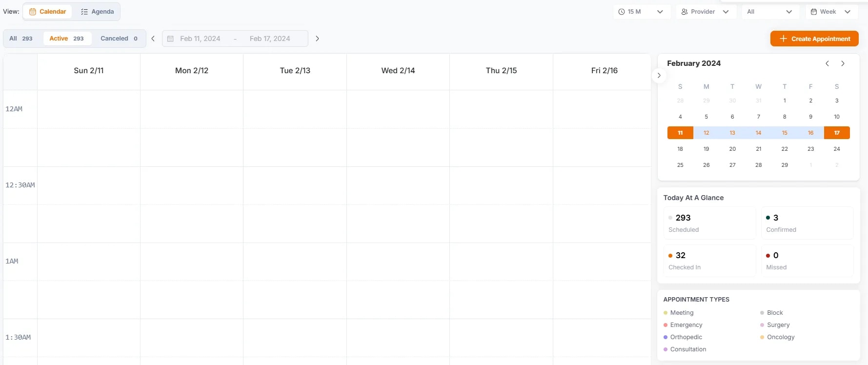Select February 14 in mini calendar

[758, 133]
